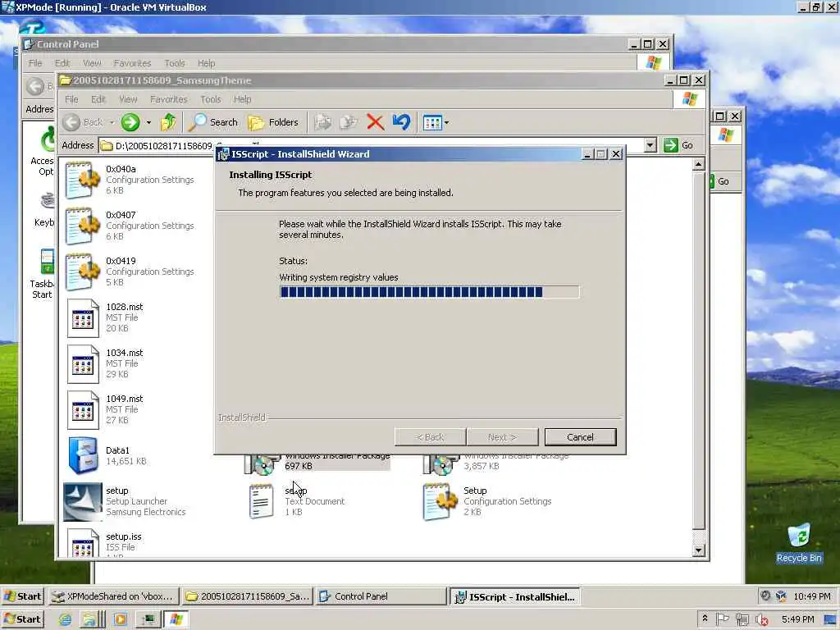Click the red Delete toolbar icon
The width and height of the screenshot is (840, 630).
tap(375, 122)
